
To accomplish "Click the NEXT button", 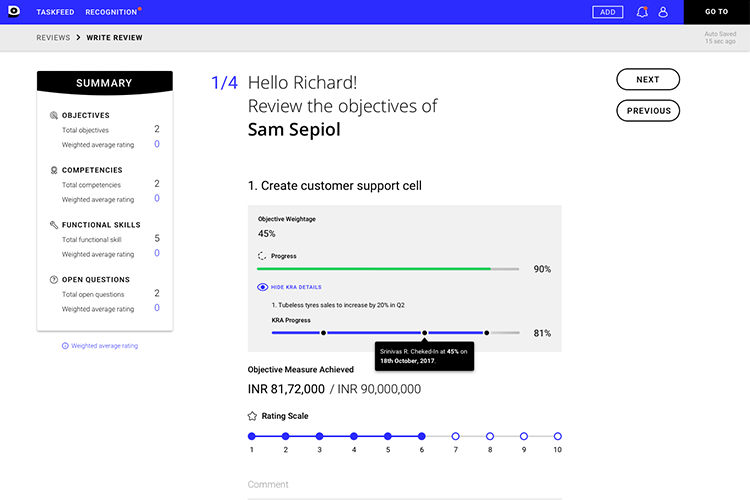I will point(648,79).
